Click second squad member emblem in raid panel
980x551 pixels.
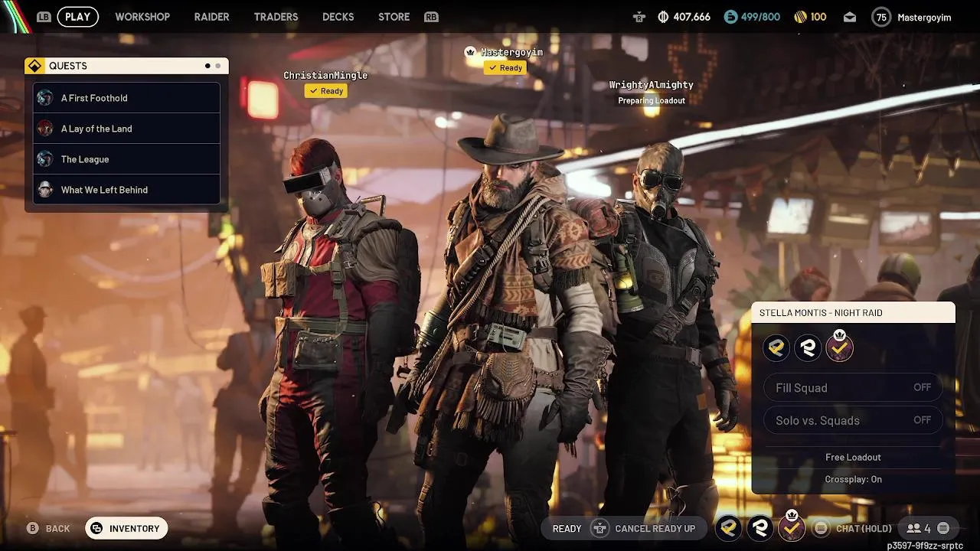[x=808, y=348]
